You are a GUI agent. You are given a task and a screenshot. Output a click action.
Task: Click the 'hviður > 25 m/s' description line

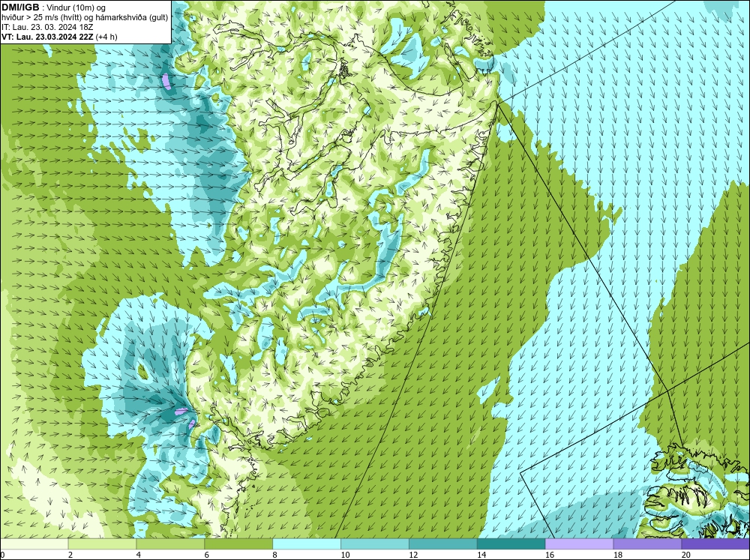(x=85, y=18)
